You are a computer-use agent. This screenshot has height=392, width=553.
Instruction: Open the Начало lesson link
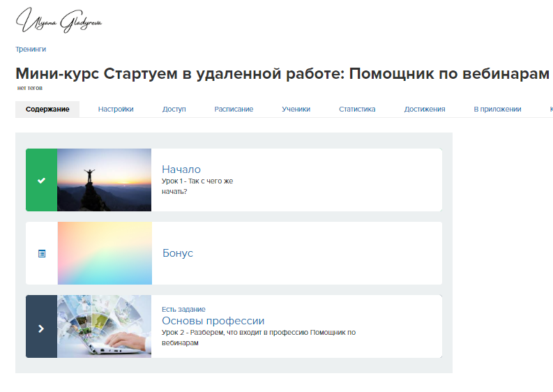coord(181,169)
